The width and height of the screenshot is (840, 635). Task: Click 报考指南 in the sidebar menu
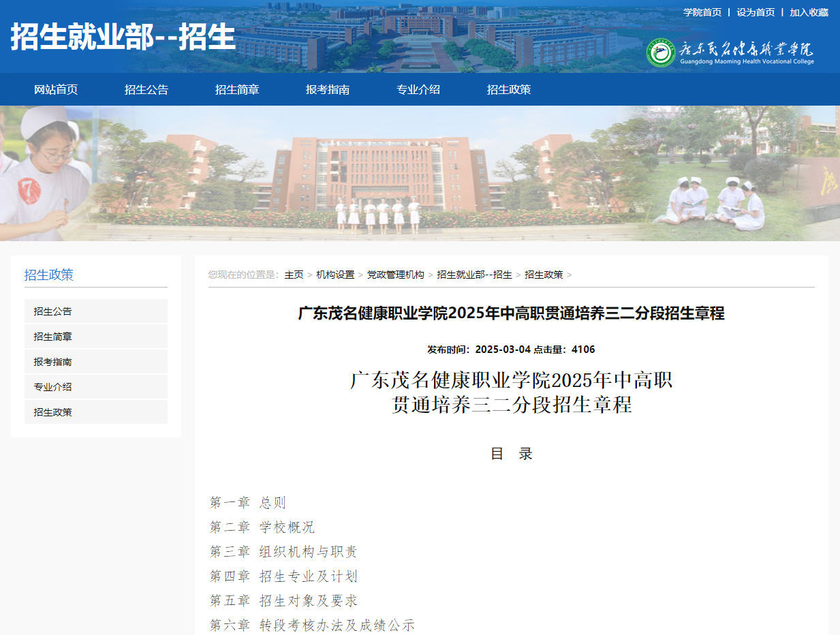click(x=53, y=361)
